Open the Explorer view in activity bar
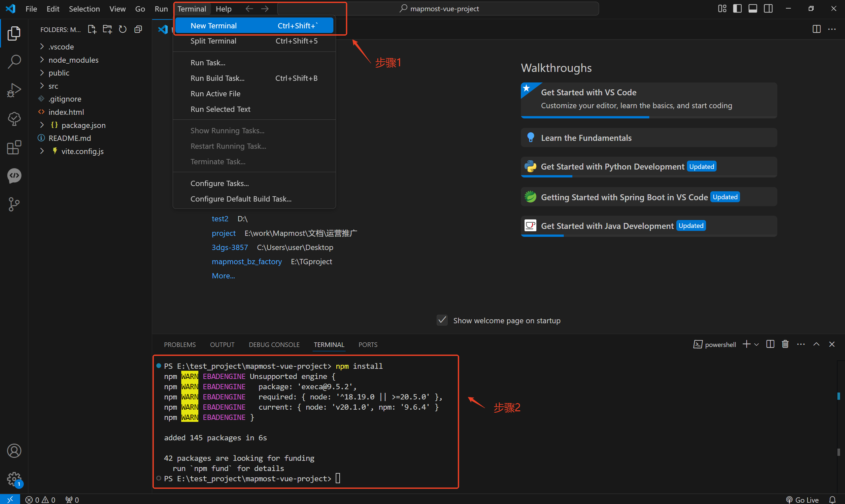 [14, 33]
